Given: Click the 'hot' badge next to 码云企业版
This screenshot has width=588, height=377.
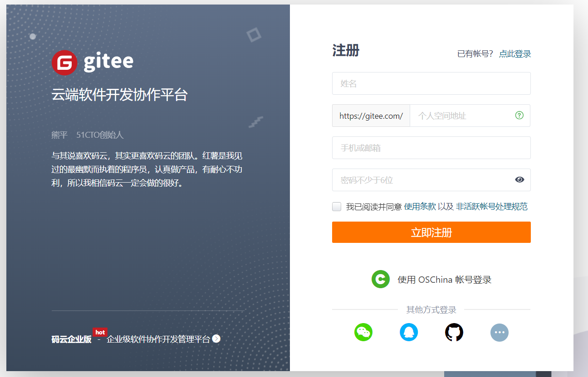Looking at the screenshot, I should click(100, 332).
